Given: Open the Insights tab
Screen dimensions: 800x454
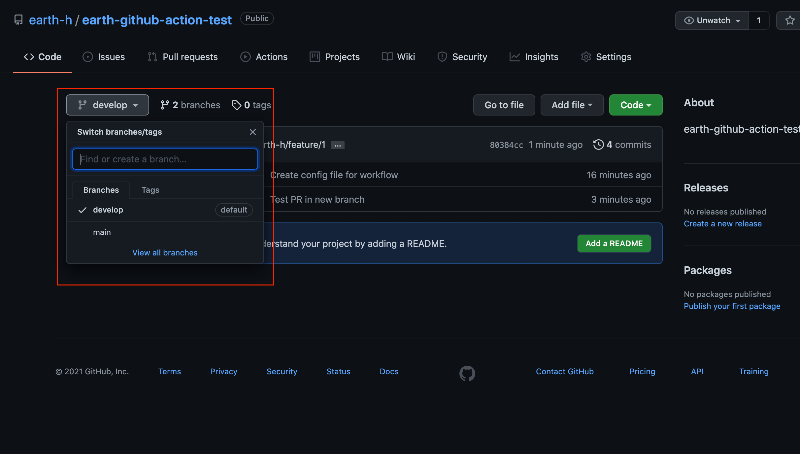Looking at the screenshot, I should pyautogui.click(x=534, y=57).
